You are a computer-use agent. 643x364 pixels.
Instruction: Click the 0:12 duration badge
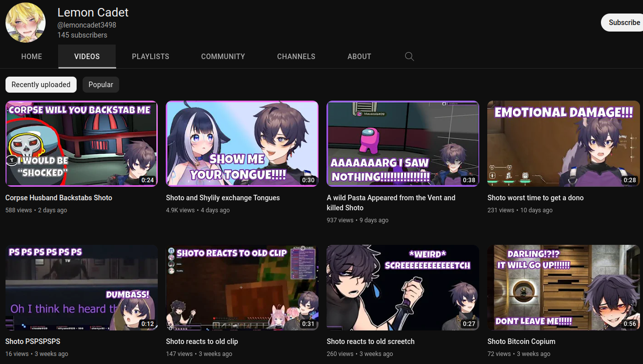pos(147,324)
